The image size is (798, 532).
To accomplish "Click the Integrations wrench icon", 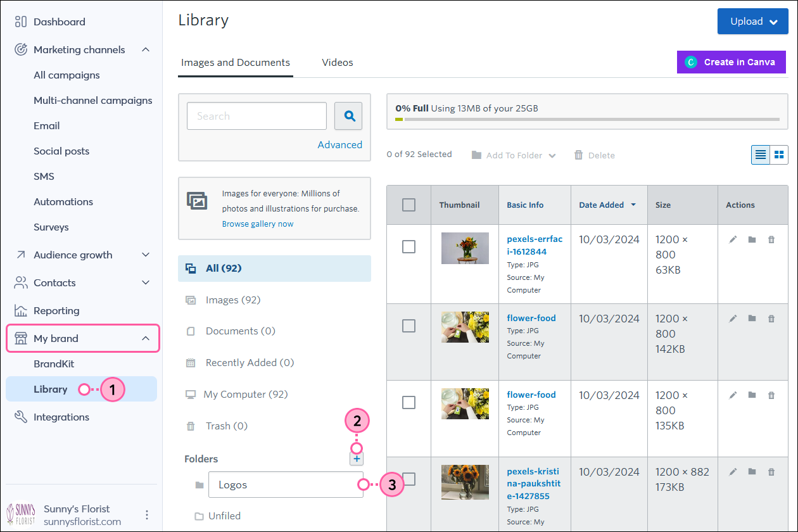I will [21, 417].
